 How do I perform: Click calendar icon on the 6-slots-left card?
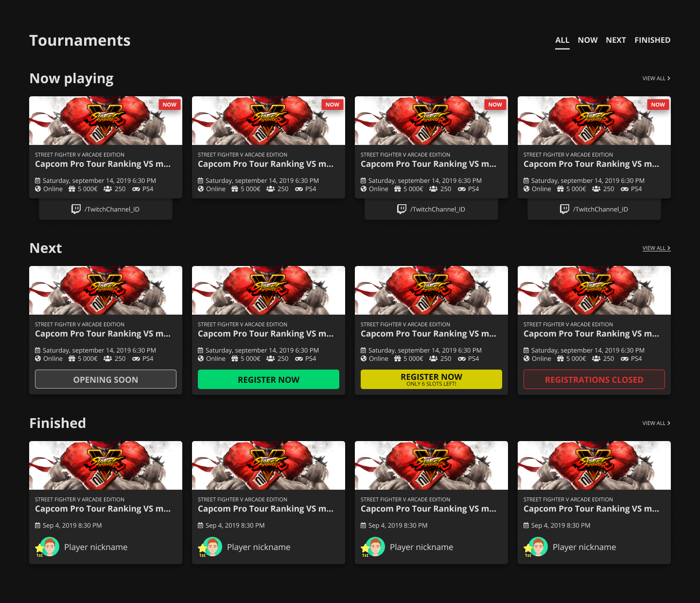click(x=363, y=350)
